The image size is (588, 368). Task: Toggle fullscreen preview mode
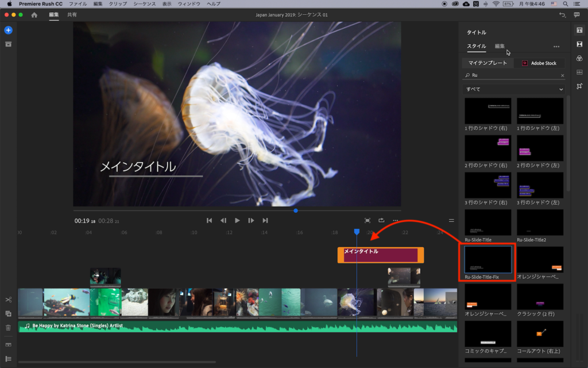coord(367,220)
